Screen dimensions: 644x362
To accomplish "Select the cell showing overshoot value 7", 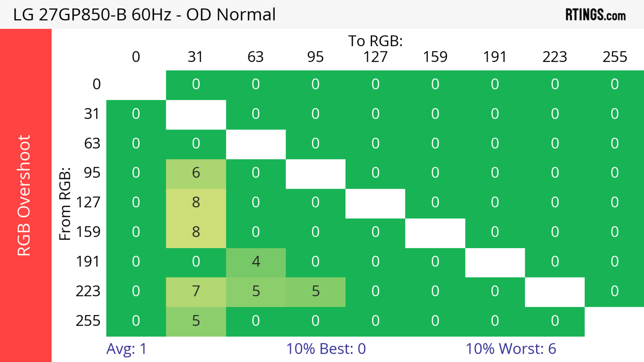I will coord(196,291).
